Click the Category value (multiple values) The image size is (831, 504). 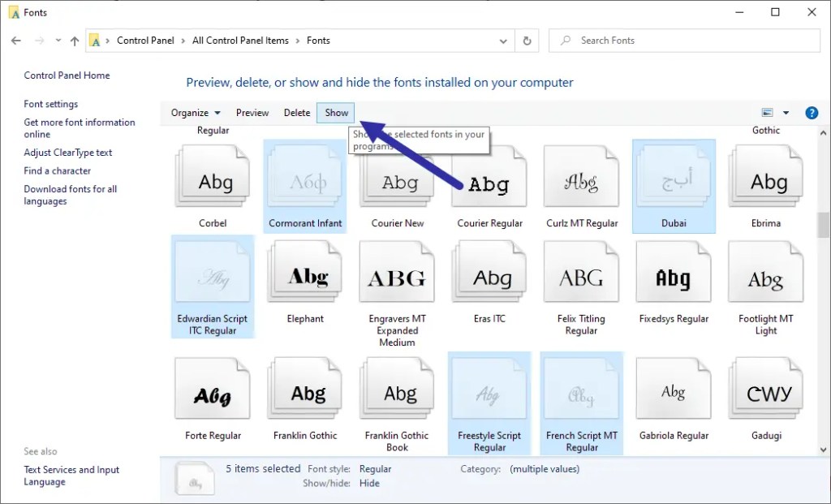545,469
